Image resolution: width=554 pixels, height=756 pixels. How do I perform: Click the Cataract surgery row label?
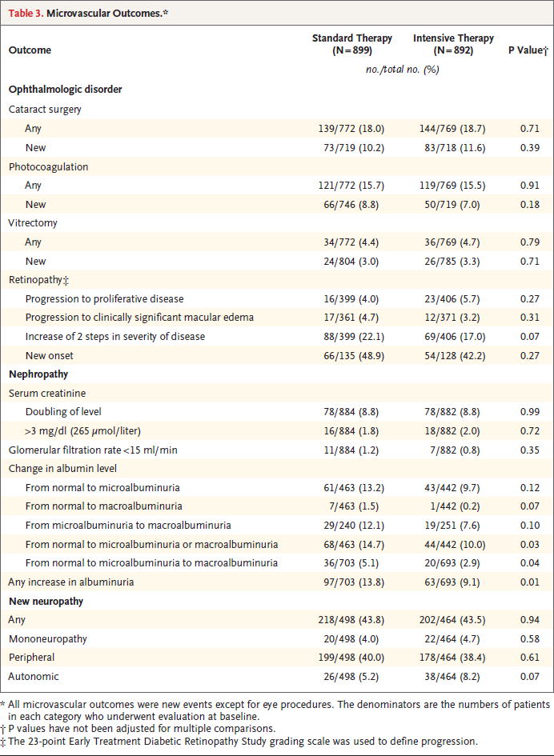pyautogui.click(x=45, y=109)
